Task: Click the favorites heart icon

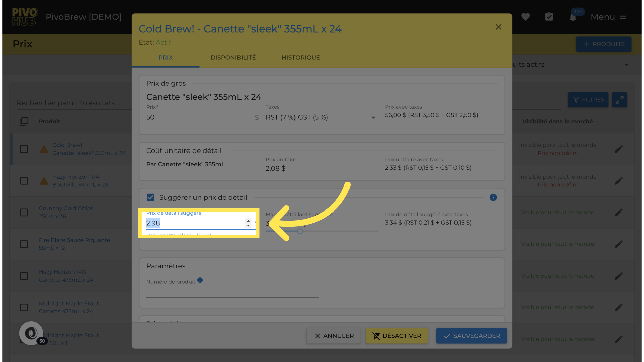Action: 525,17
